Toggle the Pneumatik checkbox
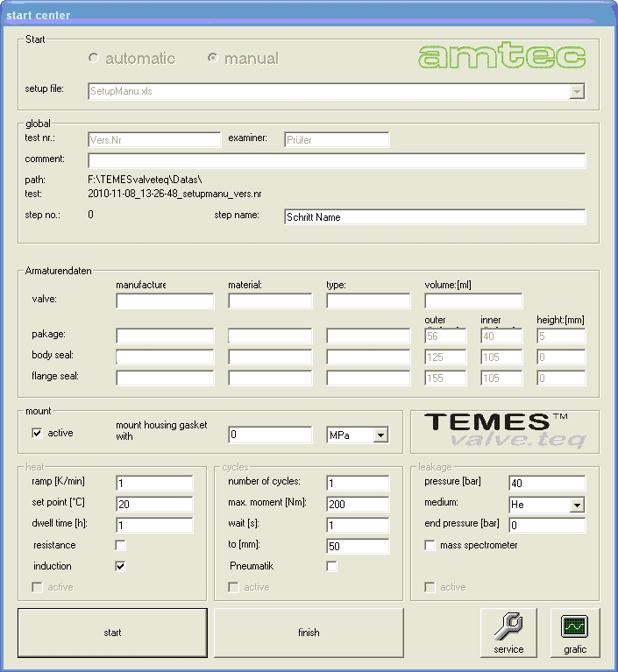The width and height of the screenshot is (618, 672). [x=331, y=566]
